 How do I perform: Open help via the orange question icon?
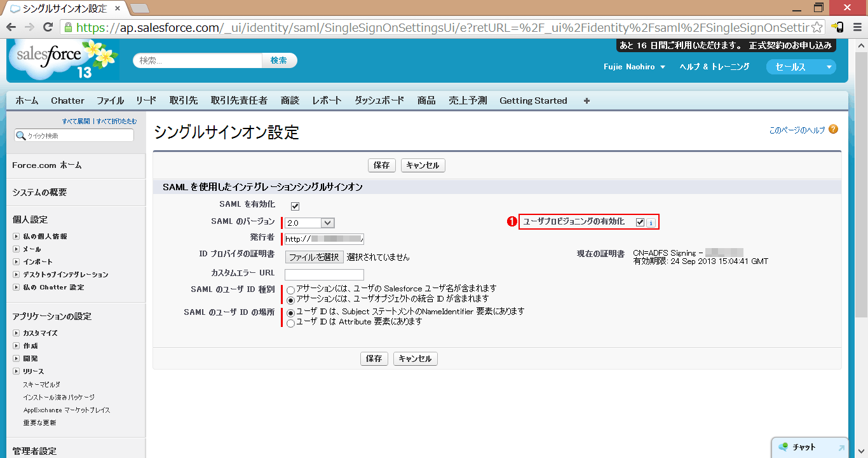(x=833, y=129)
